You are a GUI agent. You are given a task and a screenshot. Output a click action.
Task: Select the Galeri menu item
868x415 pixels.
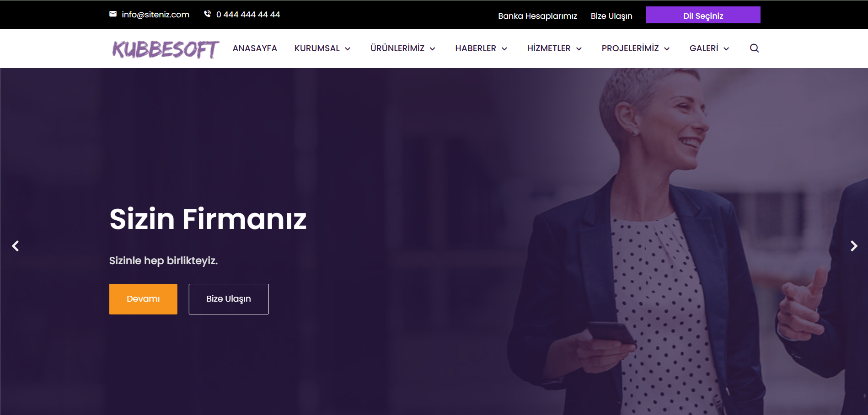pyautogui.click(x=704, y=48)
